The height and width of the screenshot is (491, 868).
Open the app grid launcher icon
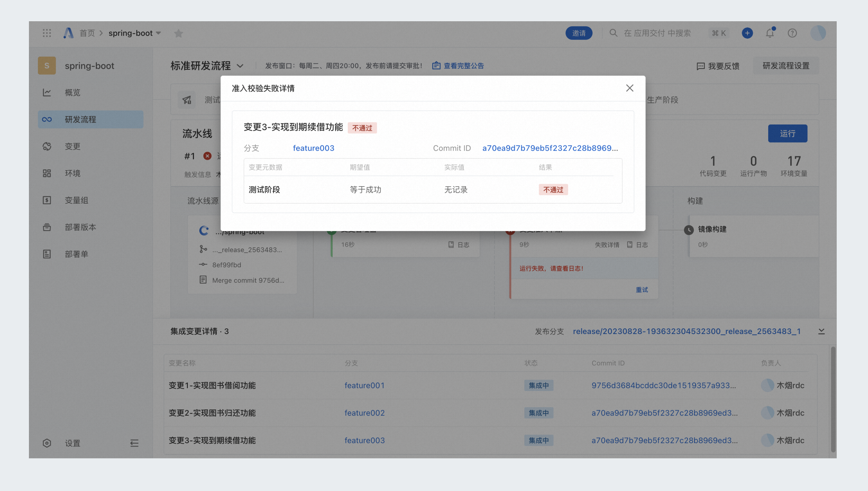pos(47,33)
